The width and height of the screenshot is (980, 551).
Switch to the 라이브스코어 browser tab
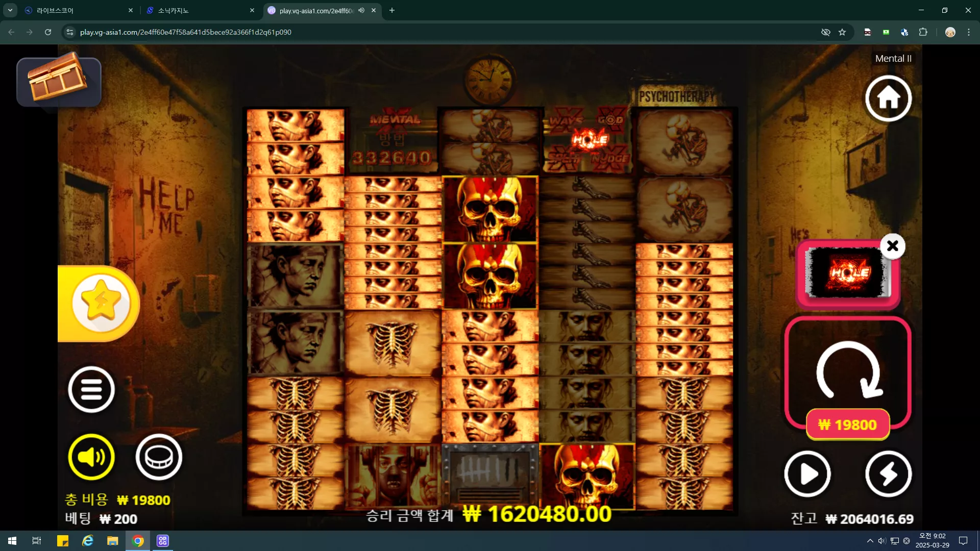pos(77,10)
